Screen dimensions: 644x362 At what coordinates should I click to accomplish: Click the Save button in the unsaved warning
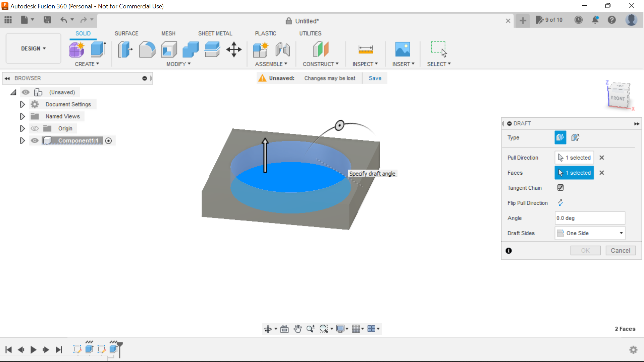click(375, 78)
